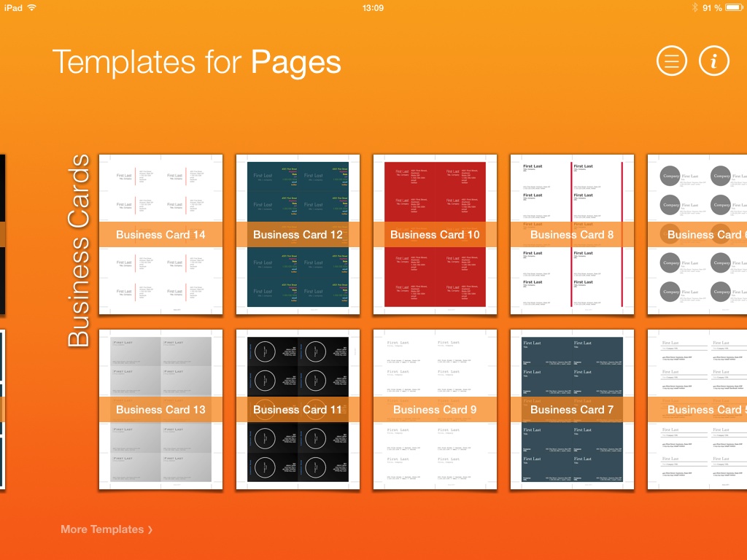This screenshot has height=560, width=747.
Task: Select Business Card 8 template
Action: coord(572,235)
